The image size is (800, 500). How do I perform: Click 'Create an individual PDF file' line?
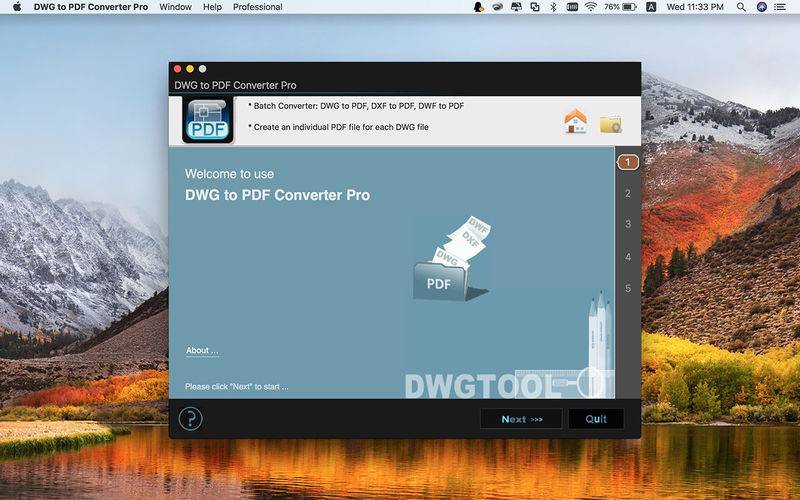click(338, 127)
